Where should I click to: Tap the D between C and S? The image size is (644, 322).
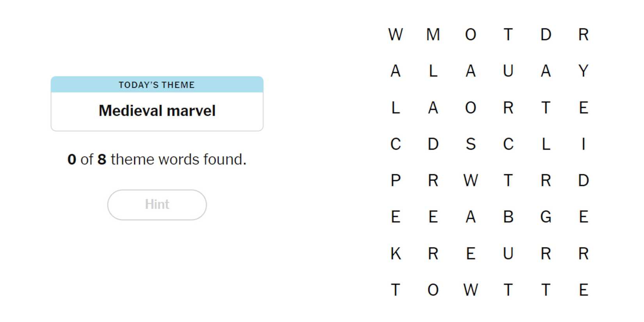433,144
